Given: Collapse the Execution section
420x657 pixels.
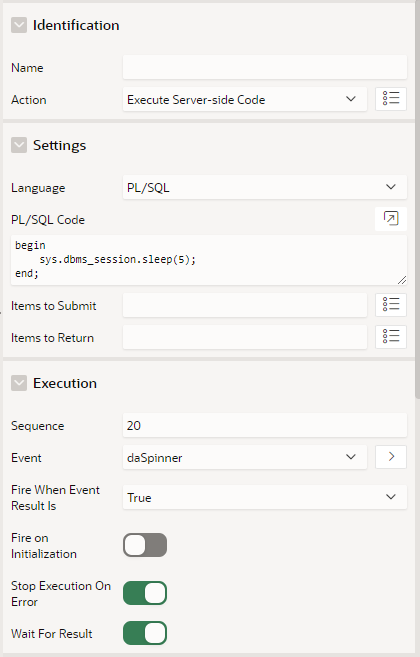Looking at the screenshot, I should coord(19,383).
